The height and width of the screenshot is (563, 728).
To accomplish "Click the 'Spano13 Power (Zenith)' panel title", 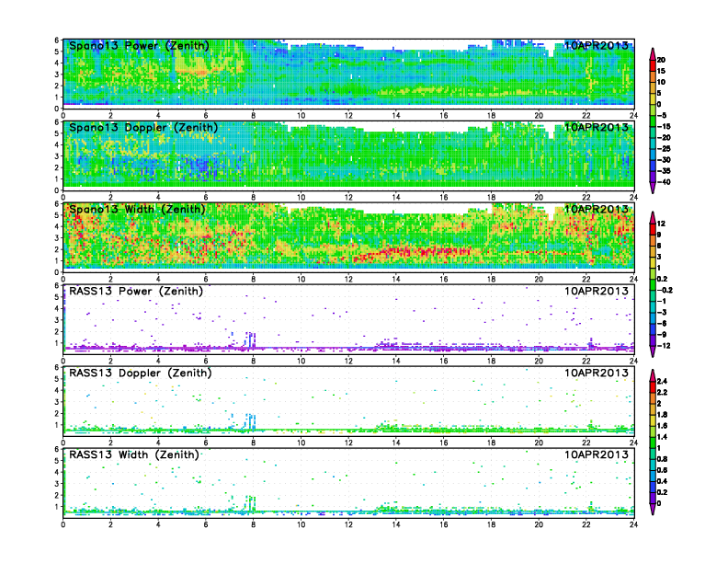I will click(139, 46).
